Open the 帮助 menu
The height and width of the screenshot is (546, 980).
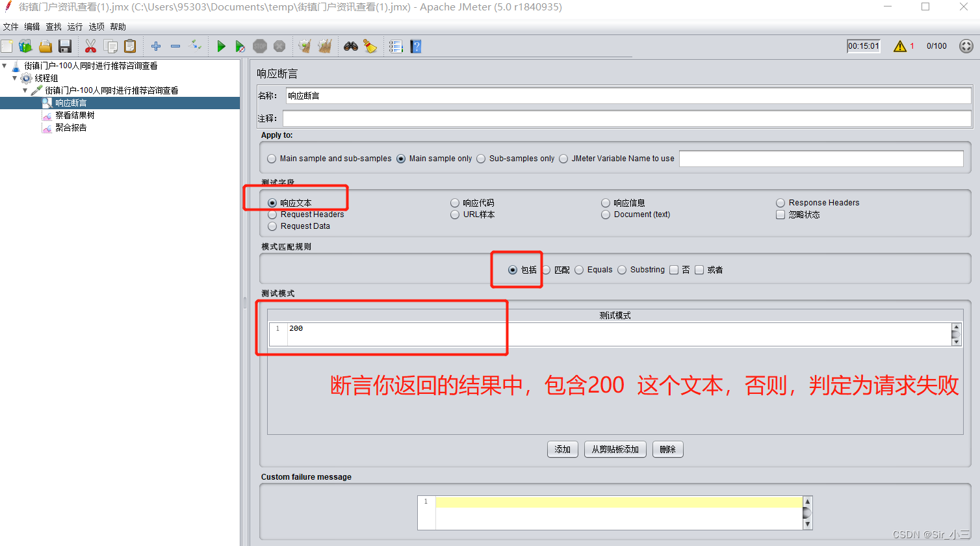click(x=118, y=27)
